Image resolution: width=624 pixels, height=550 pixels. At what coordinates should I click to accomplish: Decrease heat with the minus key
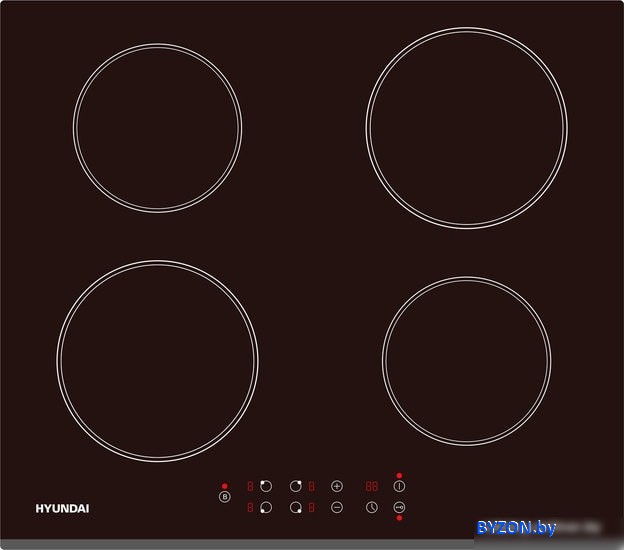coord(337,507)
